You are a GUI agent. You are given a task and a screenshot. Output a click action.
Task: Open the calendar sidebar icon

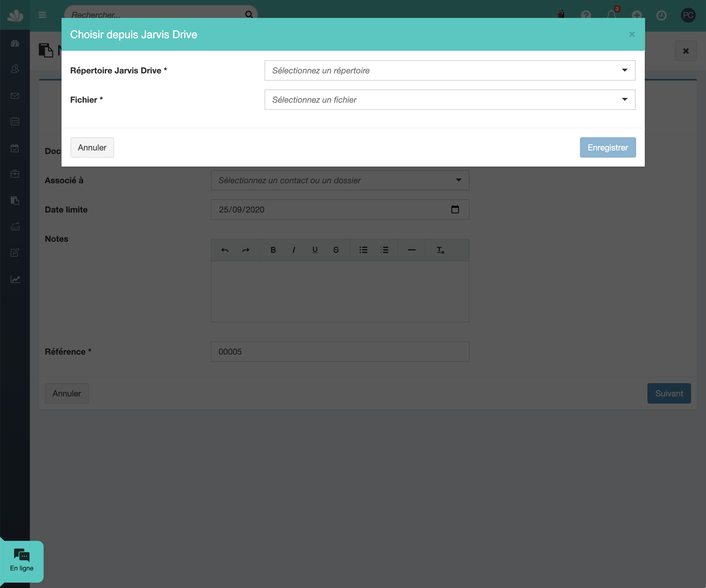click(15, 121)
